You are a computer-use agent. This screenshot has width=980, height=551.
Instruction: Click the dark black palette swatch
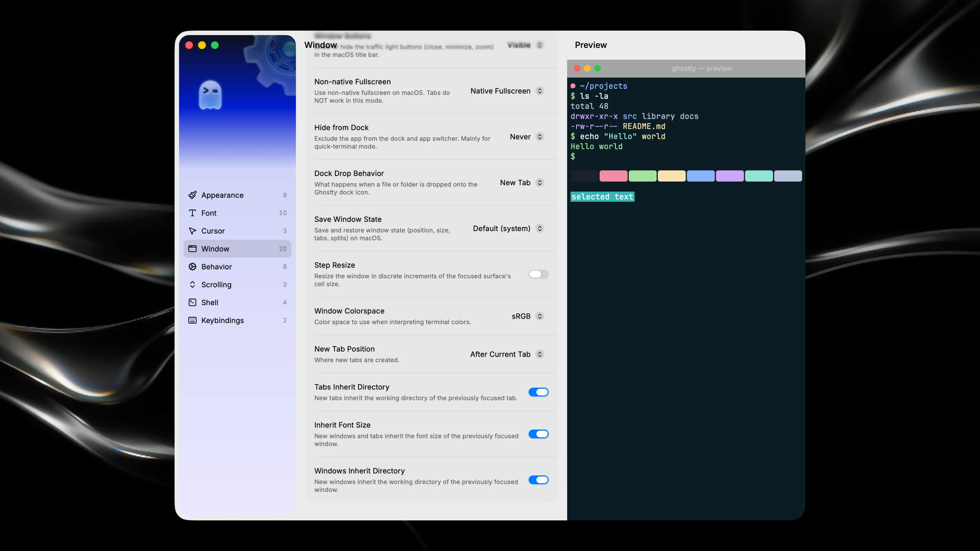[x=584, y=176]
